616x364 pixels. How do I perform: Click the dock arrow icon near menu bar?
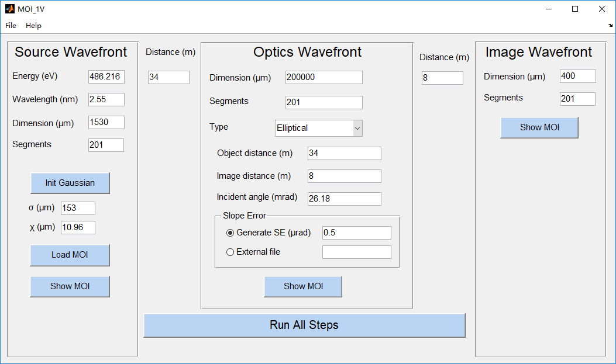coord(610,26)
